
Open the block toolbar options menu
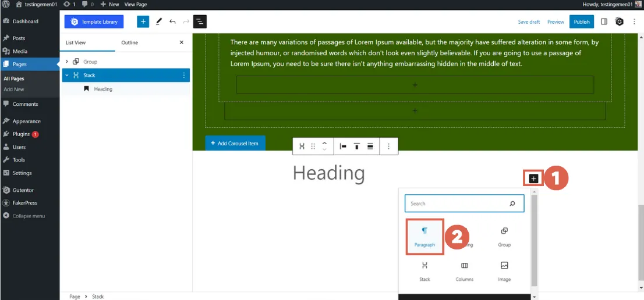pos(389,147)
